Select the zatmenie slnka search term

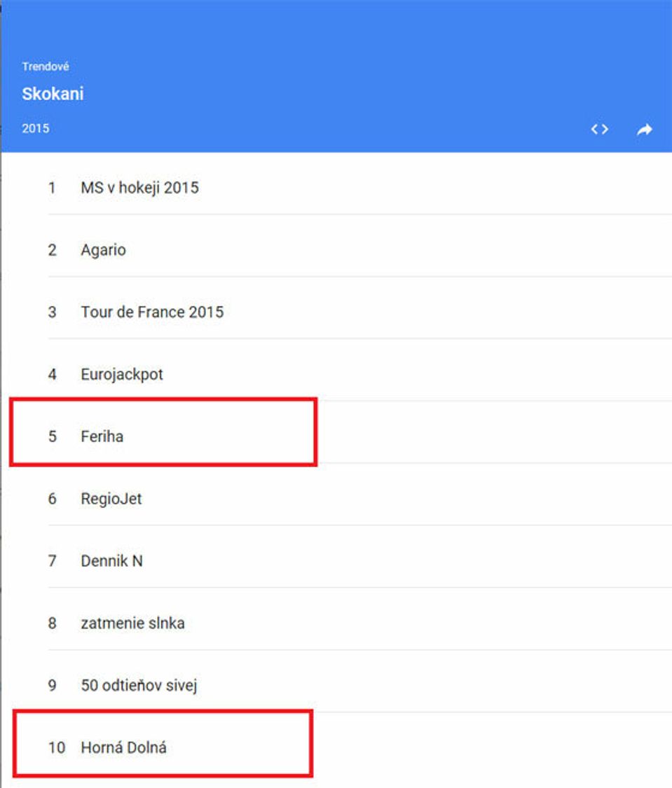[132, 623]
